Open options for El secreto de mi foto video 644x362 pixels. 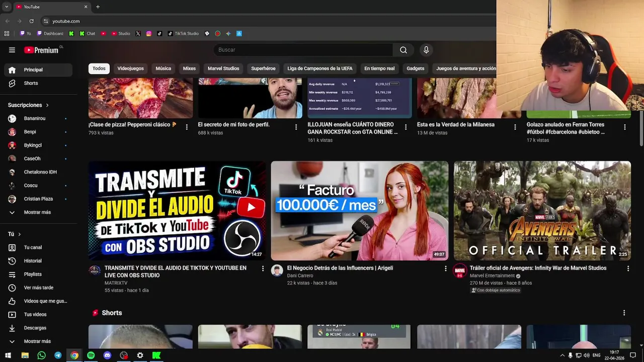point(296,127)
